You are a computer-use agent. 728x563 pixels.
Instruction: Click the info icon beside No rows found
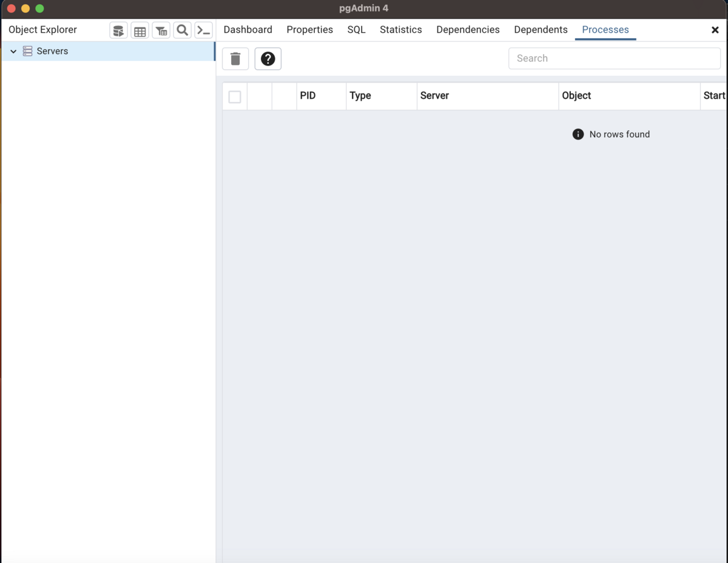tap(578, 134)
